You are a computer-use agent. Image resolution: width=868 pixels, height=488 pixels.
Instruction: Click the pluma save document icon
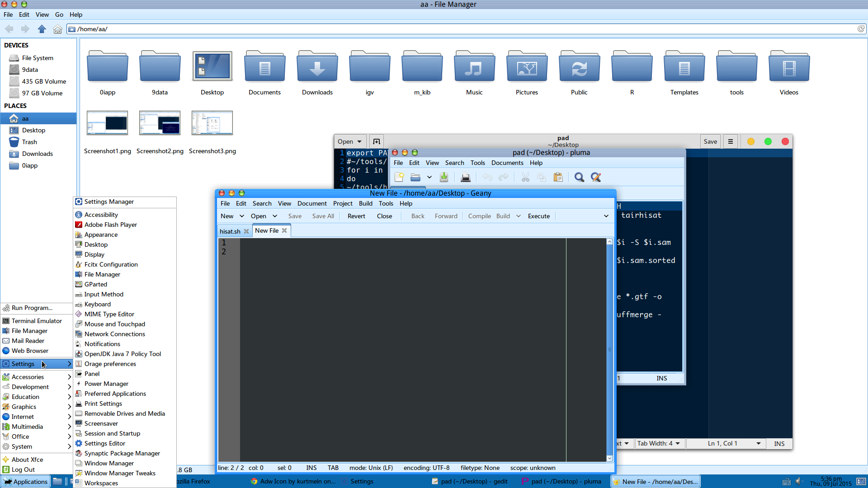(444, 177)
